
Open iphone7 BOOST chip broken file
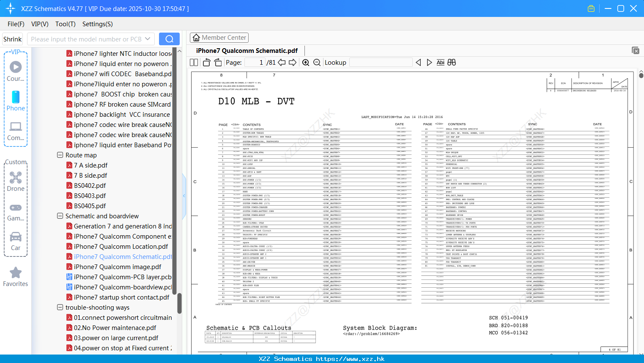pyautogui.click(x=119, y=94)
